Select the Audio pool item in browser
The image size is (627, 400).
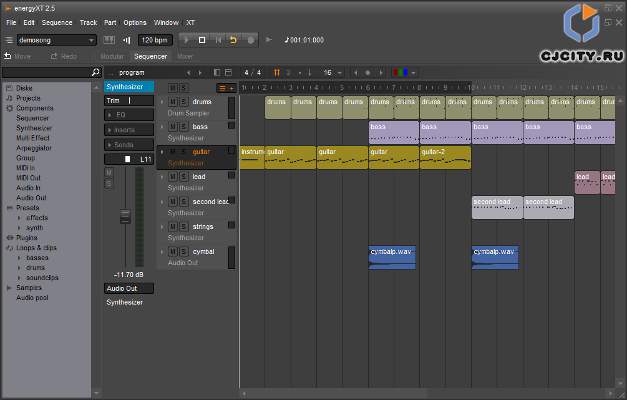coord(32,298)
